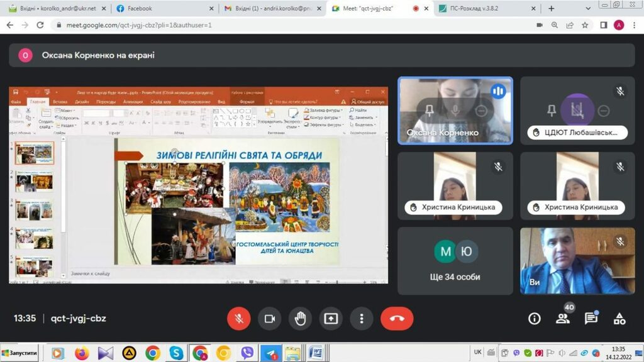Show the participants list with the people icon
The width and height of the screenshot is (644, 362).
[562, 319]
